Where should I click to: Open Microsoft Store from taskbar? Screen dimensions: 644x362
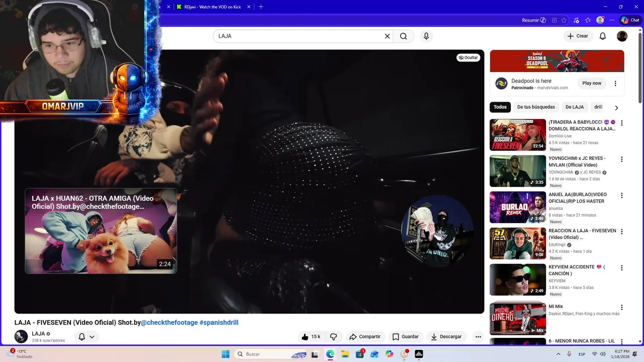(x=360, y=354)
